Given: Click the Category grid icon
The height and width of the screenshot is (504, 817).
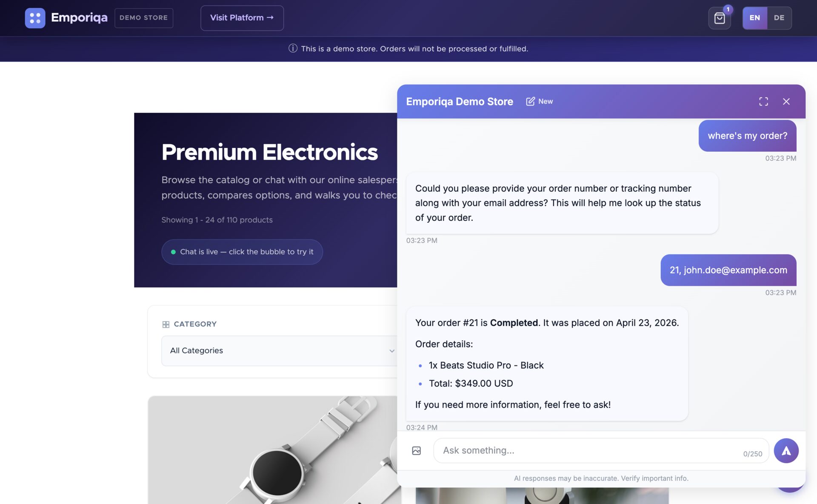Looking at the screenshot, I should (166, 325).
